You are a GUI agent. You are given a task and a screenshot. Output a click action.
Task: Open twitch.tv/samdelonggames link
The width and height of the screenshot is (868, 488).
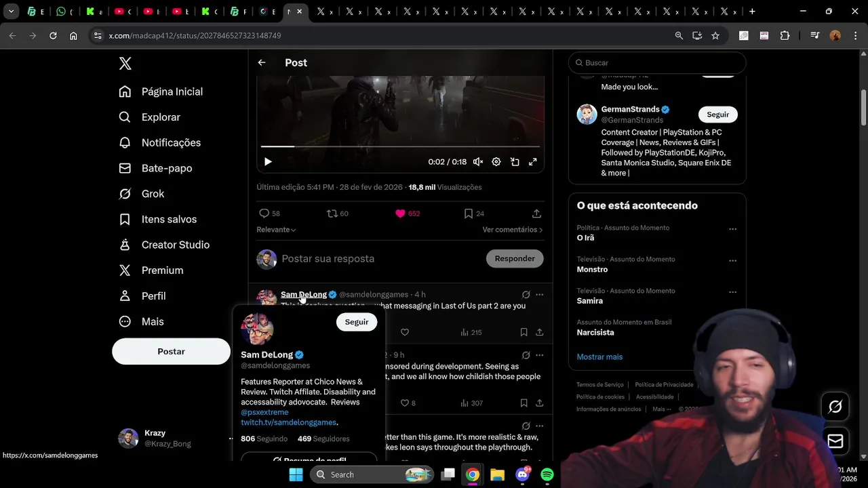(288, 422)
